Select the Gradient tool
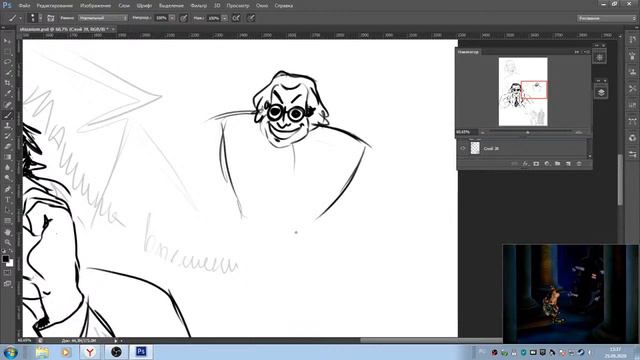The height and width of the screenshot is (360, 640). click(x=7, y=157)
